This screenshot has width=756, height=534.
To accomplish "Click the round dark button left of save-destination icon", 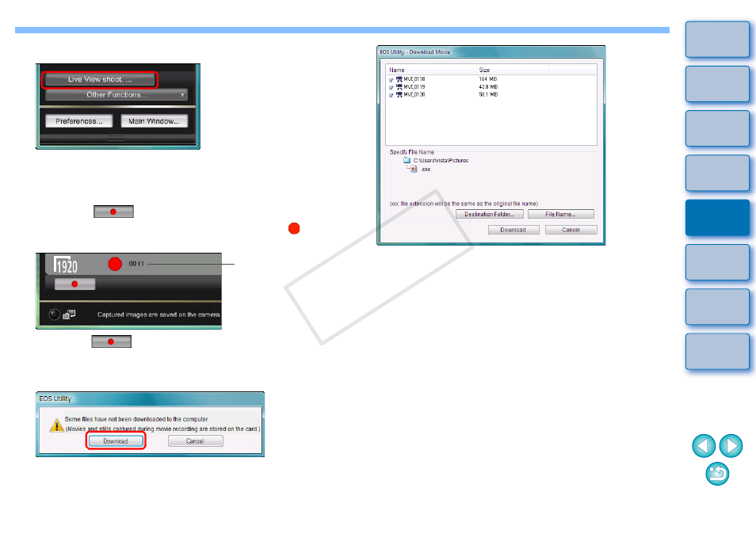I will pos(54,315).
